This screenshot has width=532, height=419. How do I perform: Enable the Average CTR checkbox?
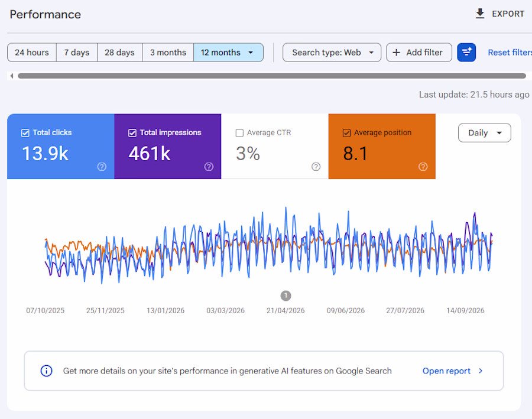pos(239,133)
